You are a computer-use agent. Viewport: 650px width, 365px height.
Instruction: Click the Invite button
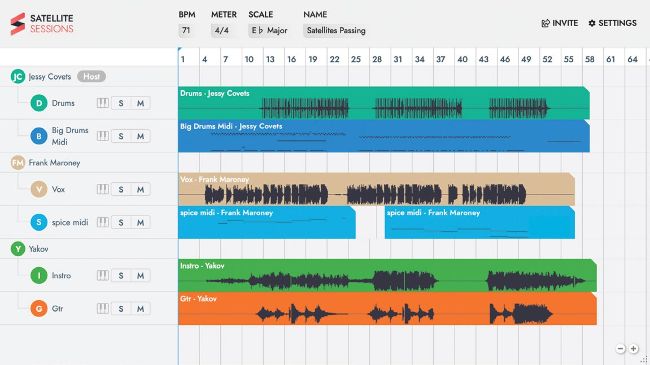(560, 23)
